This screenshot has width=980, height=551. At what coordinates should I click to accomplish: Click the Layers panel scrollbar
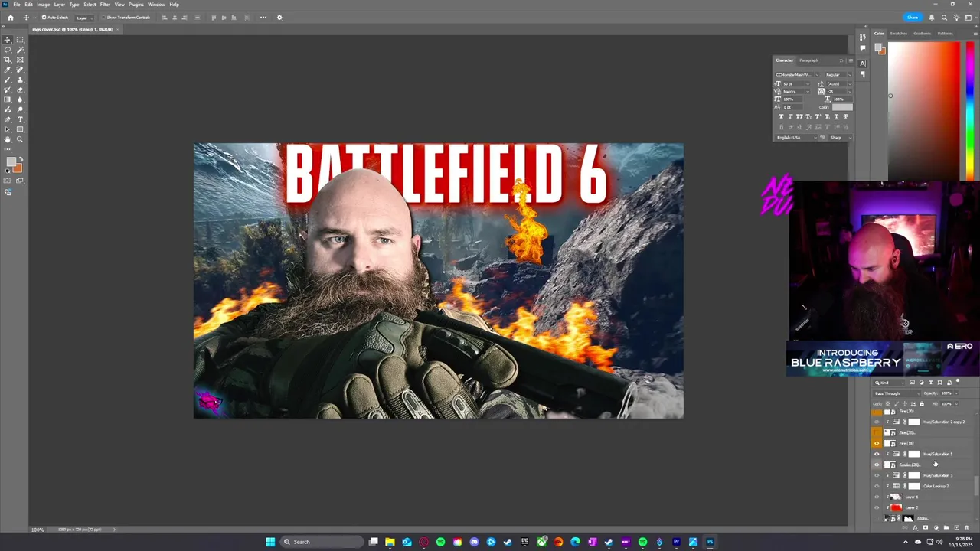976,486
